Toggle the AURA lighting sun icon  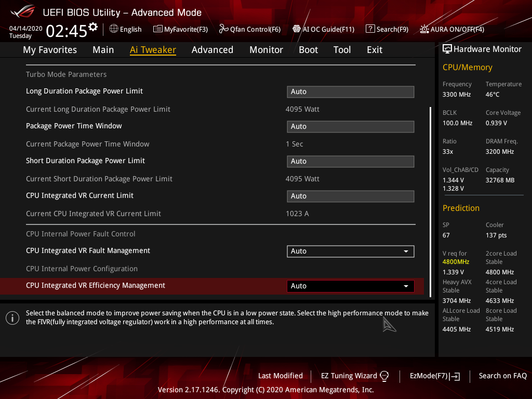click(424, 29)
